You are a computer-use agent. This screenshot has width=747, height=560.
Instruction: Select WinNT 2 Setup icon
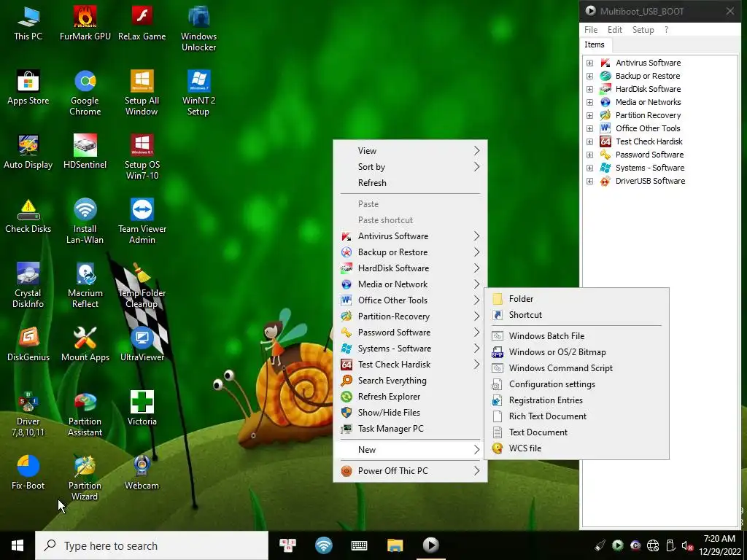tap(198, 93)
